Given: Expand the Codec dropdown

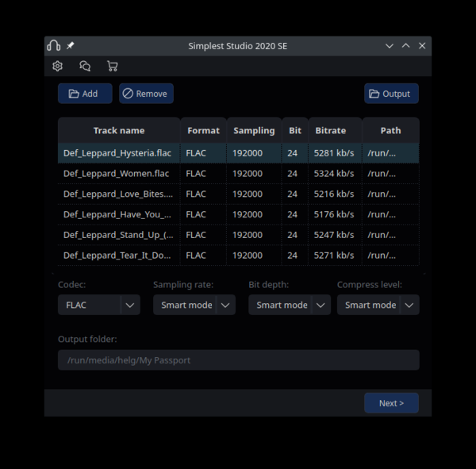Looking at the screenshot, I should [x=130, y=305].
